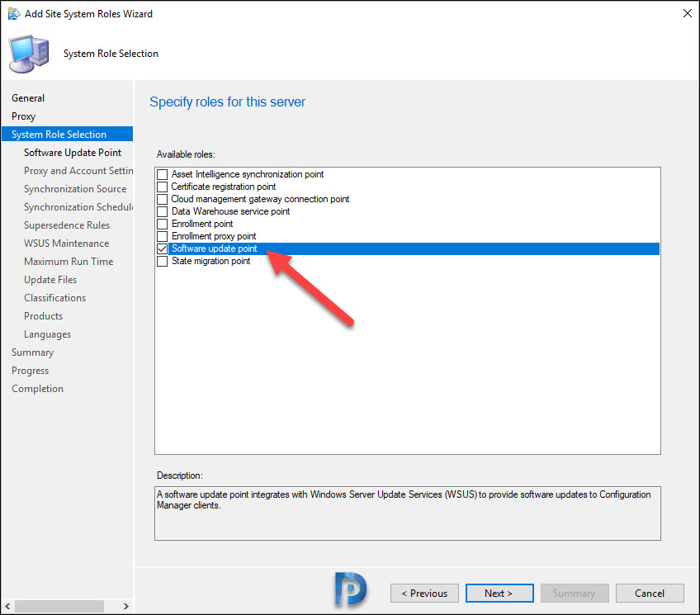Click the wizard icon in title bar
700x615 pixels.
pyautogui.click(x=14, y=14)
